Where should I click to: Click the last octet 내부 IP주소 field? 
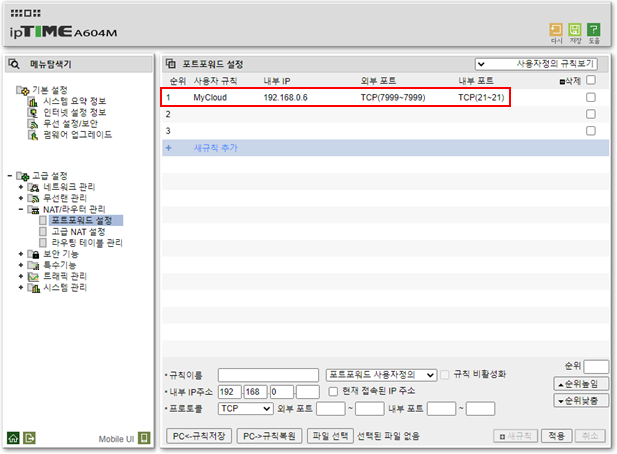307,392
